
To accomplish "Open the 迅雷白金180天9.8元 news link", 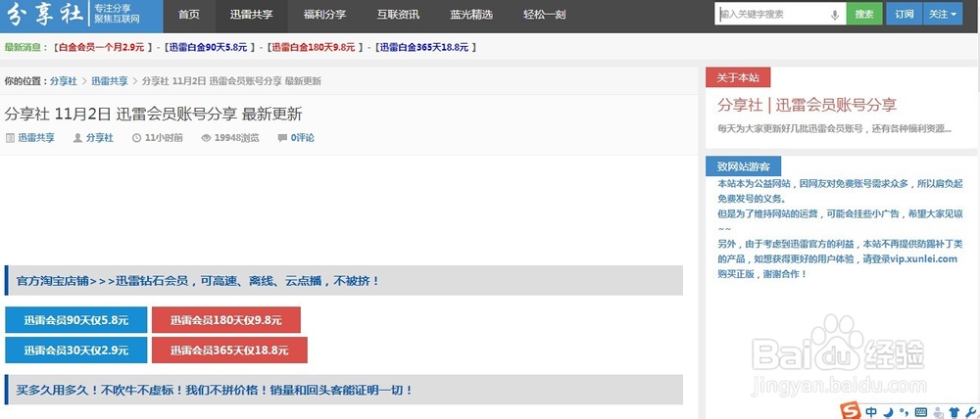I will pos(314,47).
